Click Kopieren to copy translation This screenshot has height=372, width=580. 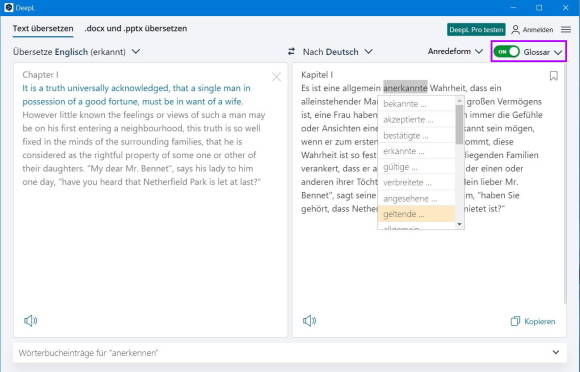tap(540, 321)
